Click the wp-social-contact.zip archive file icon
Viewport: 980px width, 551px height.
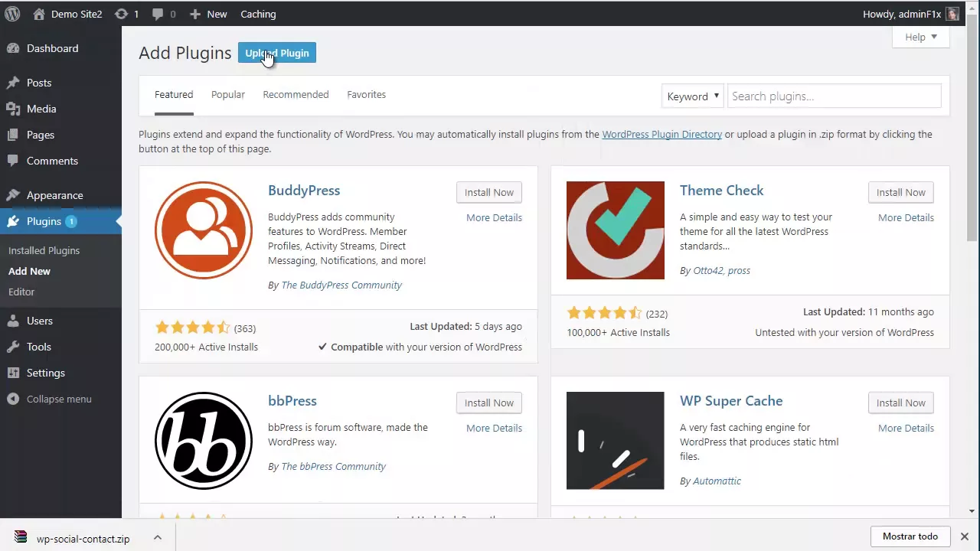(21, 537)
